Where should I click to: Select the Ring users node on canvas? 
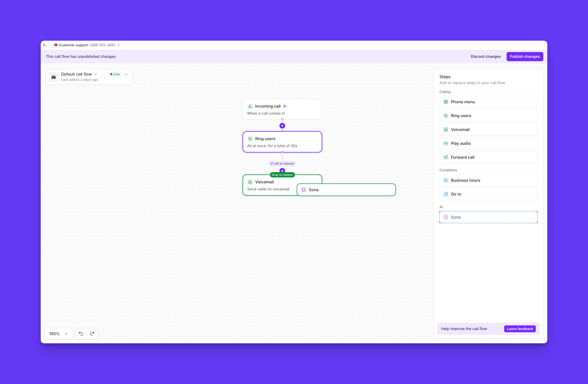282,142
